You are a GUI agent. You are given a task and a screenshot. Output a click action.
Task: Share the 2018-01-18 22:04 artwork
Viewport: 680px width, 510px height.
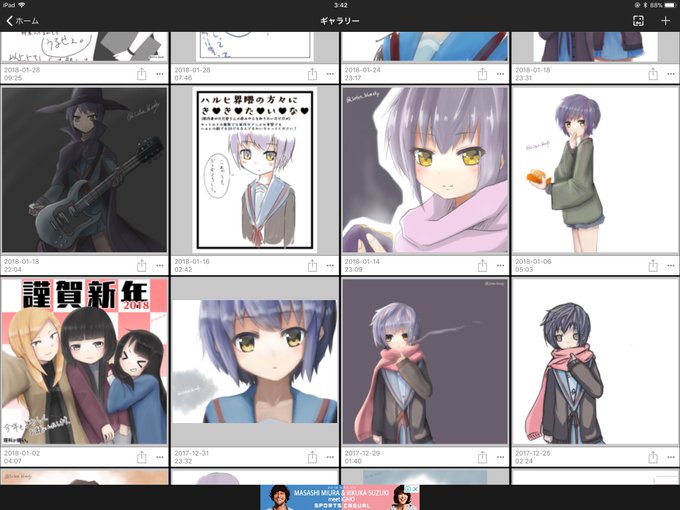click(x=141, y=265)
